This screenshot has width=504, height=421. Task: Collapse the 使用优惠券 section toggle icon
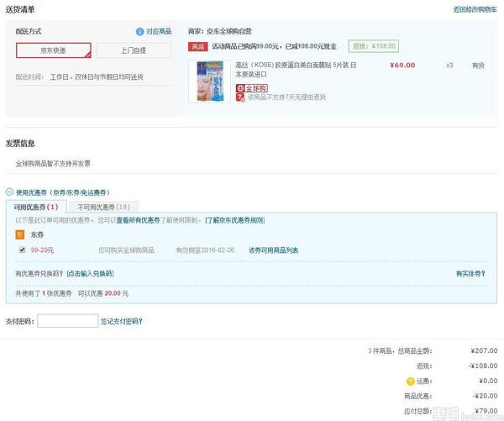[9, 192]
